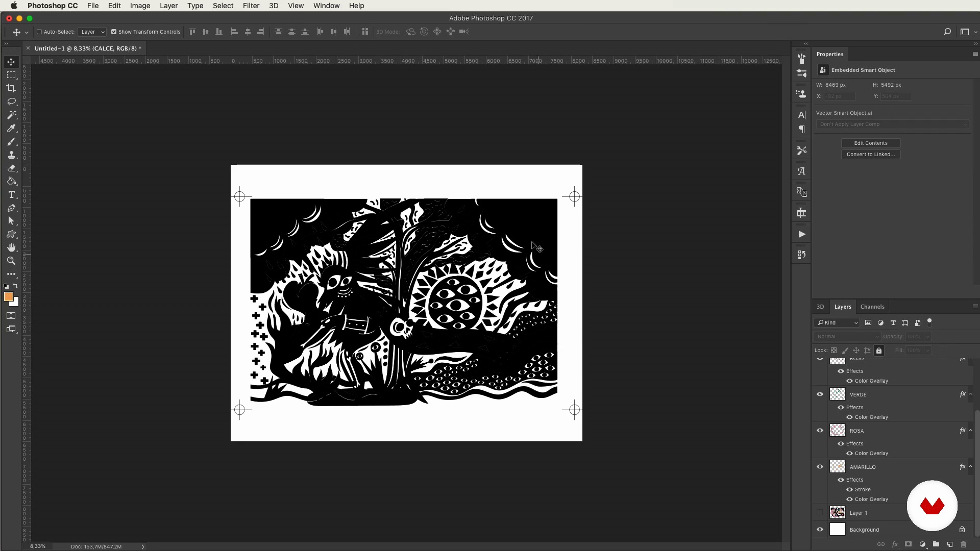This screenshot has height=551, width=980.
Task: Open the Layer menu
Action: (x=168, y=6)
